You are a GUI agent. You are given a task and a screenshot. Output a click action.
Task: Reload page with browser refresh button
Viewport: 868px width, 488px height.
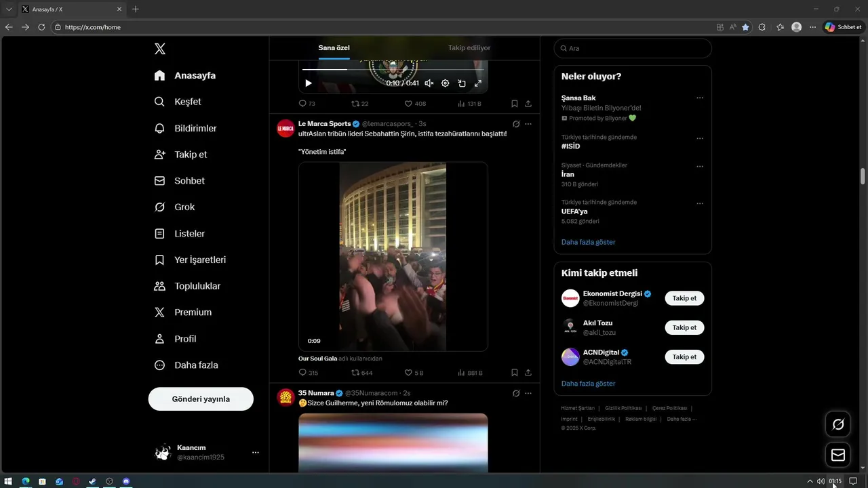tap(41, 27)
